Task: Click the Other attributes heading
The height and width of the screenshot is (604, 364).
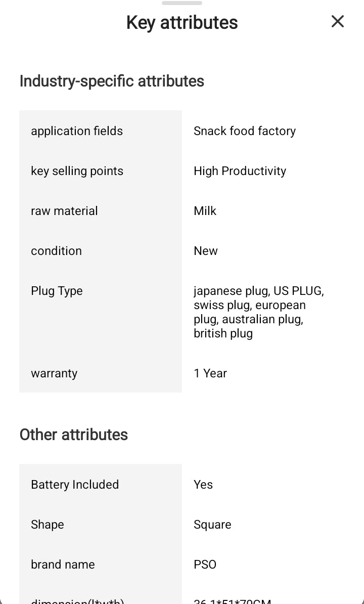Action: pos(74,435)
